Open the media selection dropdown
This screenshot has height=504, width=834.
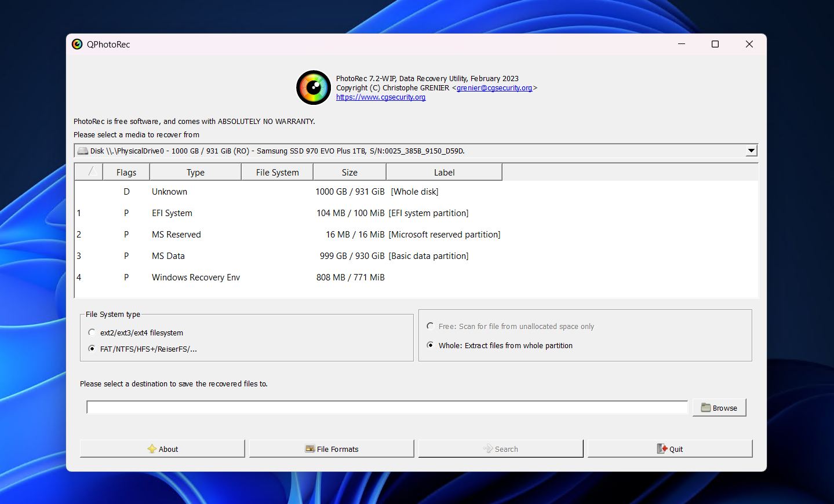(x=751, y=151)
